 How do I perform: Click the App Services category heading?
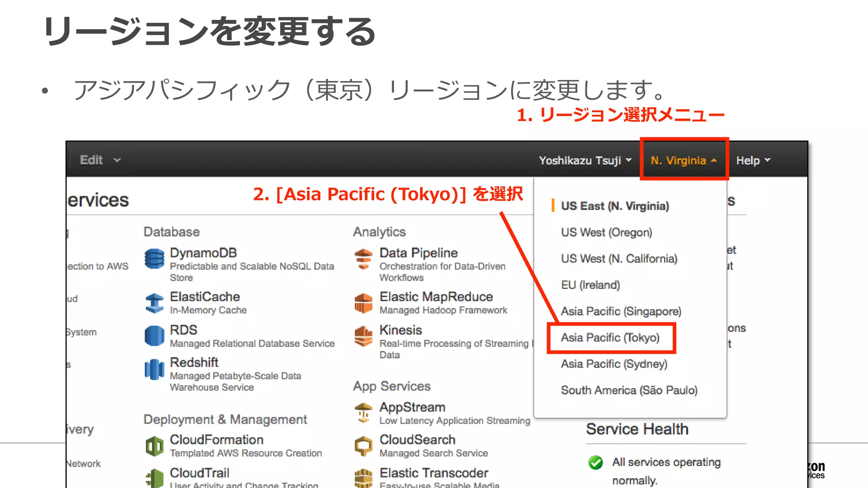click(392, 386)
